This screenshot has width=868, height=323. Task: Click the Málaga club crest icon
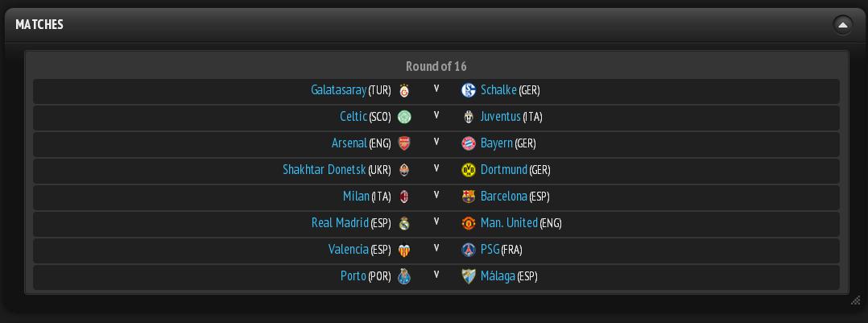click(x=469, y=276)
